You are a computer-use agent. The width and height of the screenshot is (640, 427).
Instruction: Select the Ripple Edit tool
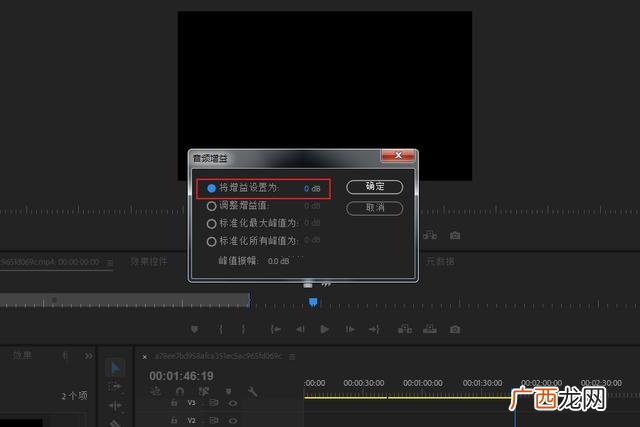click(115, 405)
